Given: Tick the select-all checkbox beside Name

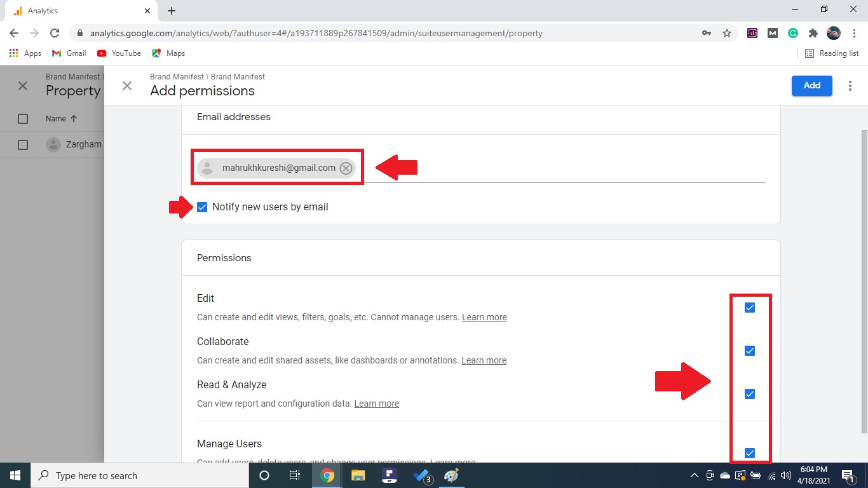Looking at the screenshot, I should pyautogui.click(x=23, y=119).
